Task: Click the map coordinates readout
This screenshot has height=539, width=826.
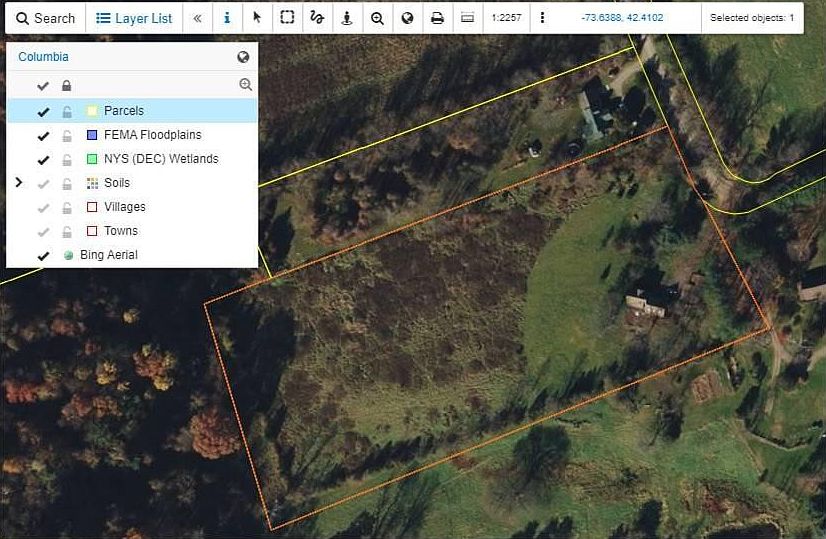Action: (620, 18)
